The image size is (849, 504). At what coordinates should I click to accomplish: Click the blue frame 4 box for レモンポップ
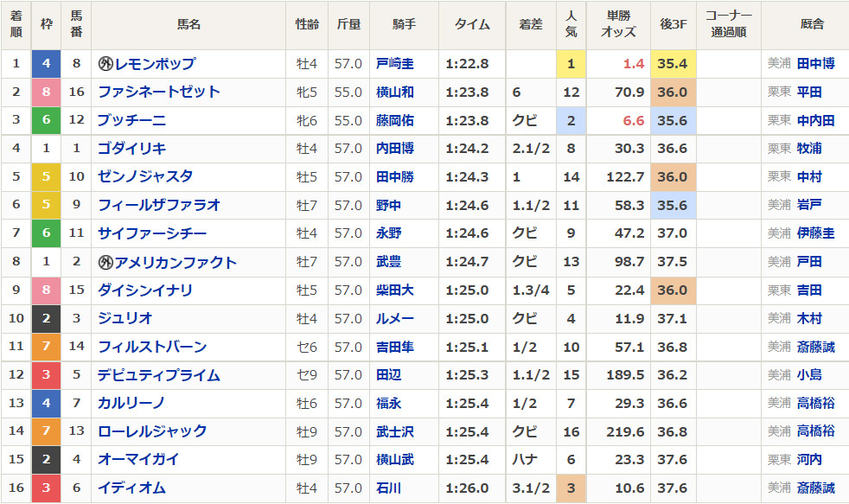[x=47, y=64]
